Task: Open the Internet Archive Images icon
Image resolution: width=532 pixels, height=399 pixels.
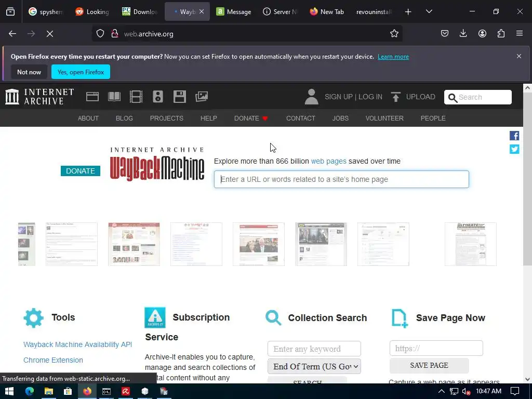Action: 202,97
